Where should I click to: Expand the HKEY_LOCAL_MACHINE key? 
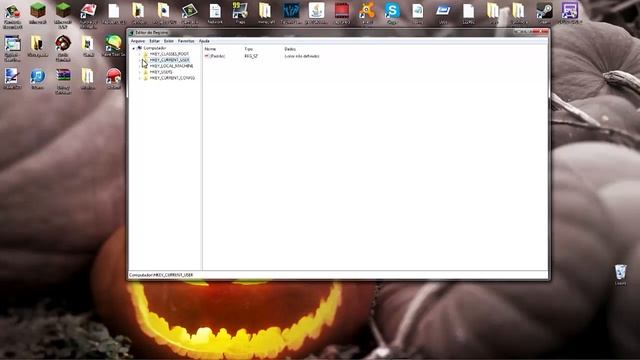140,66
